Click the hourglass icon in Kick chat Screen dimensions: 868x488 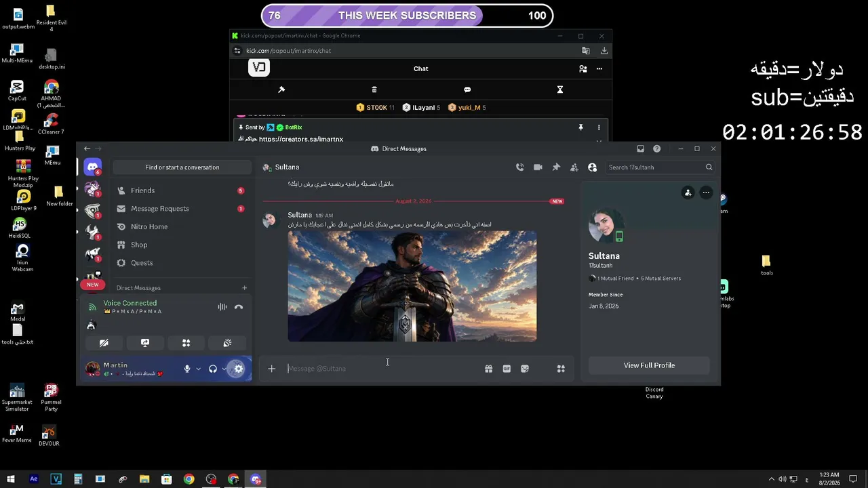(560, 89)
